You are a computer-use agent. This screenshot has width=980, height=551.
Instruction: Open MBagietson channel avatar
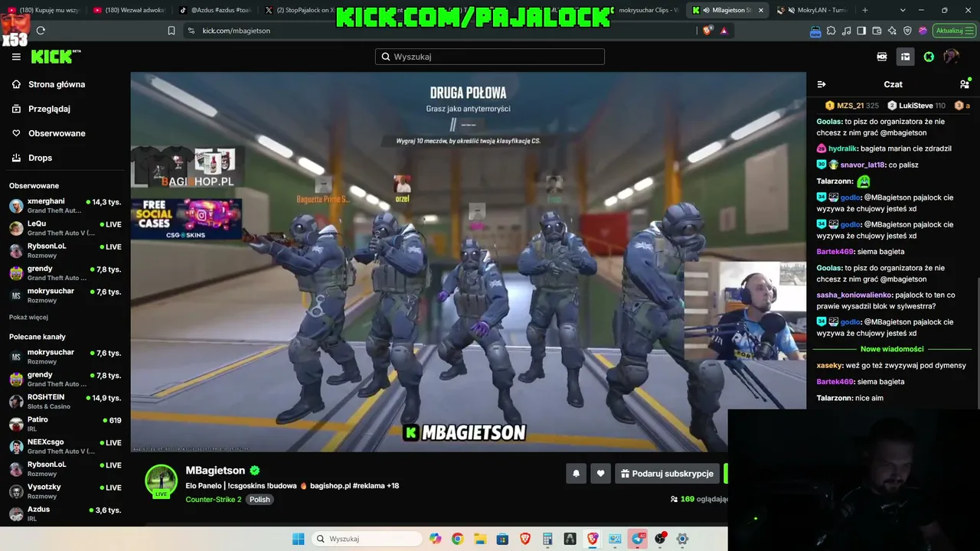(x=162, y=481)
